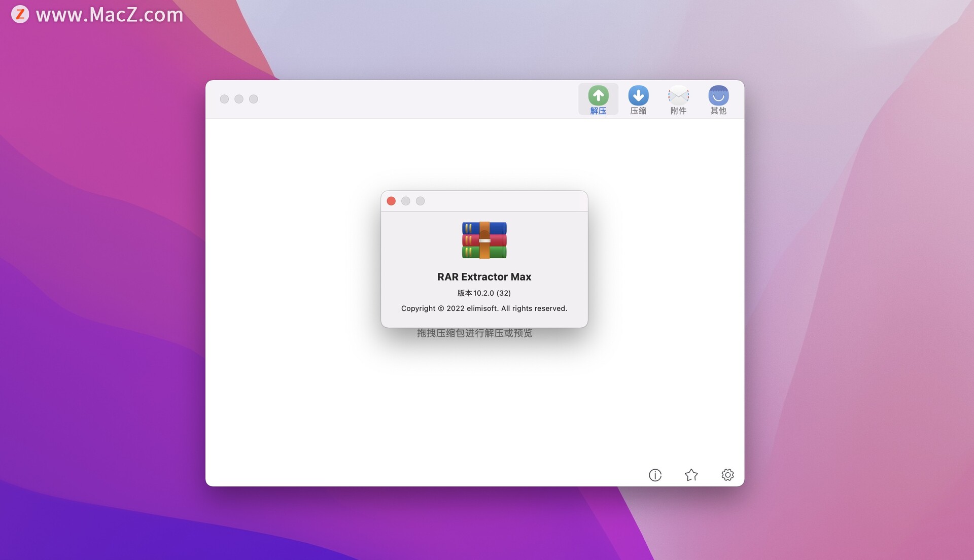Open the 其他 (Other) tab

coord(718,99)
